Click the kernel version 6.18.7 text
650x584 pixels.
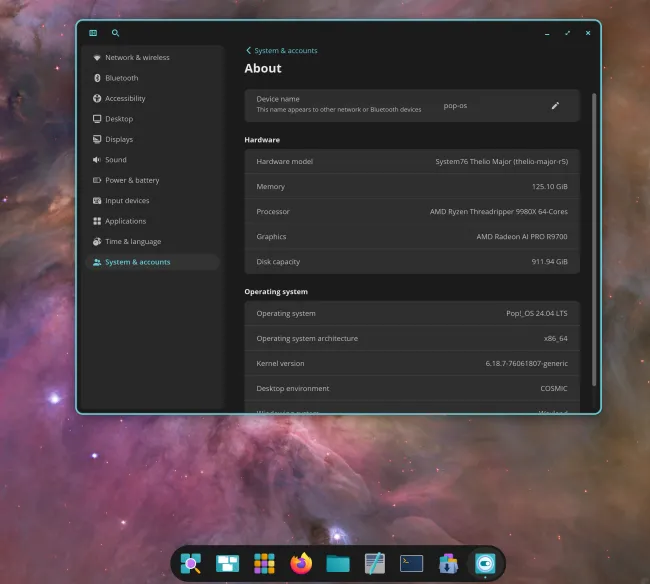tap(526, 363)
